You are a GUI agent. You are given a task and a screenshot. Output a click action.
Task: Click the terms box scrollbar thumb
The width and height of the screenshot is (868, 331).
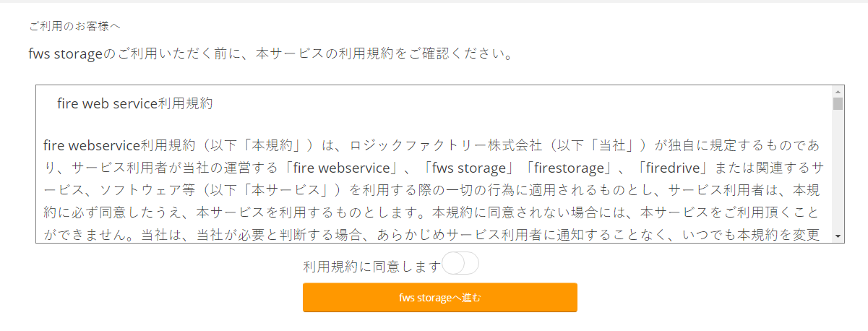tap(838, 103)
